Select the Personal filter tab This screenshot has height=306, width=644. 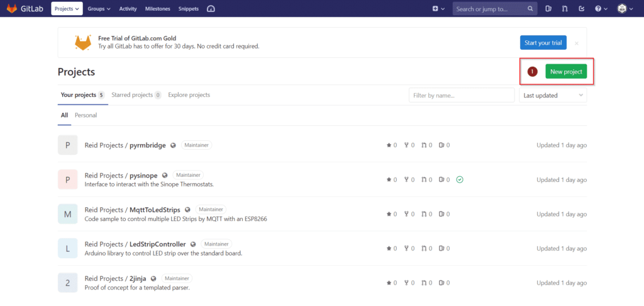86,115
